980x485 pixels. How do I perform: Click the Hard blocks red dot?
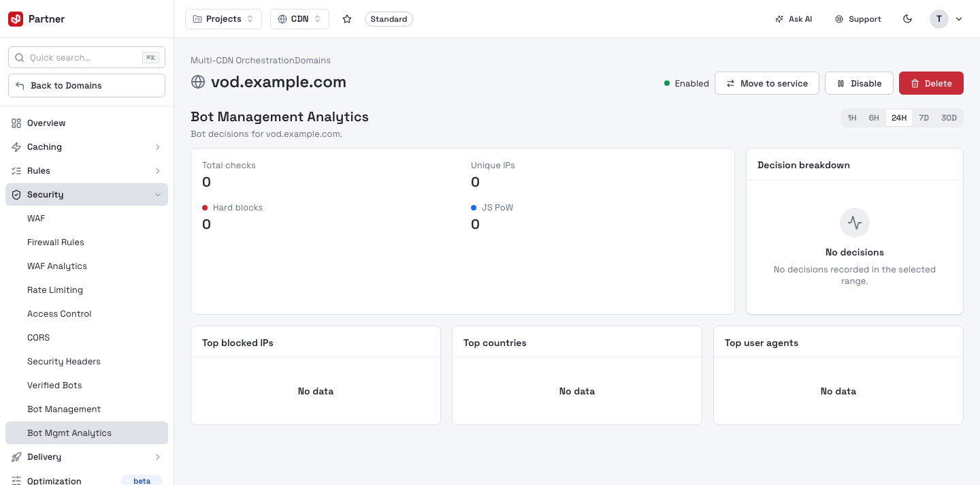tap(205, 208)
